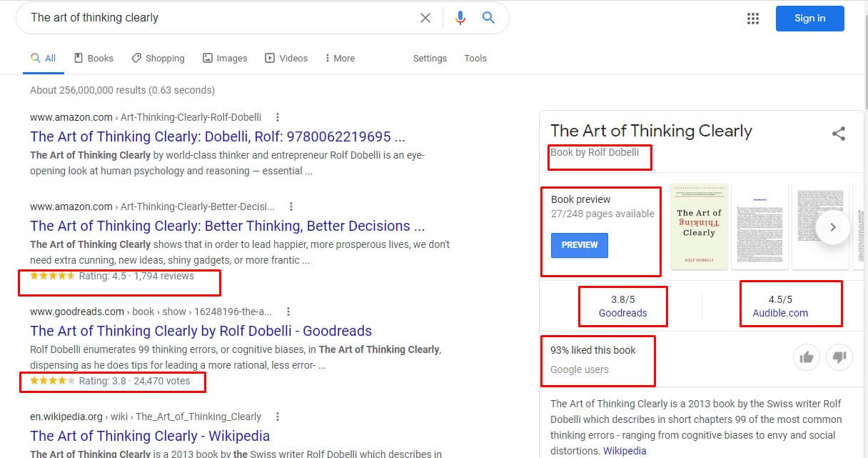
Task: Switch to the Books tab
Action: tap(94, 59)
